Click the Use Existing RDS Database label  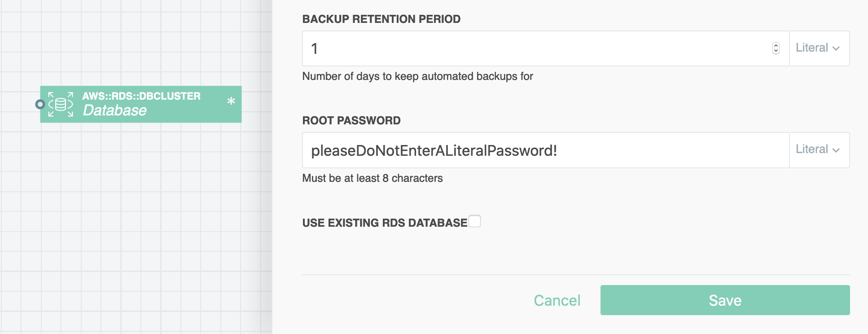point(385,223)
